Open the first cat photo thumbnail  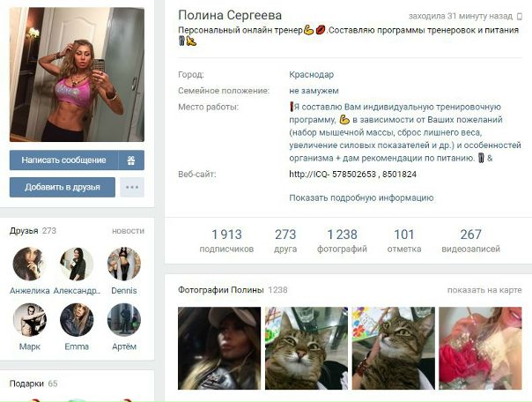coord(307,348)
